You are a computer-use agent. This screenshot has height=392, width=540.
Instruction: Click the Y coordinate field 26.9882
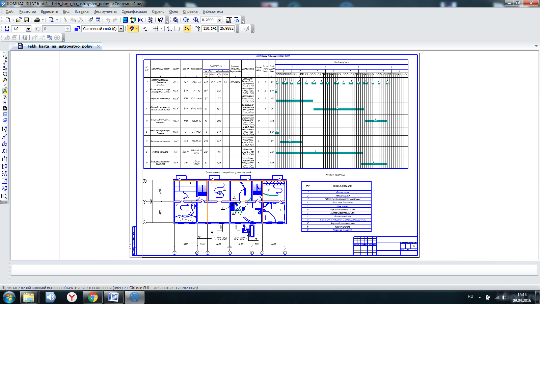click(x=226, y=29)
